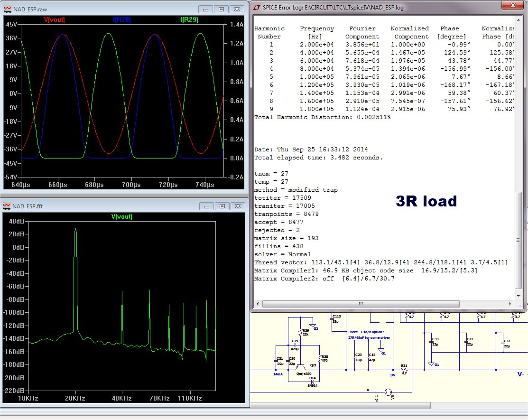The width and height of the screenshot is (528, 420).
Task: Click the G2 ground symbol
Action: click(313, 326)
